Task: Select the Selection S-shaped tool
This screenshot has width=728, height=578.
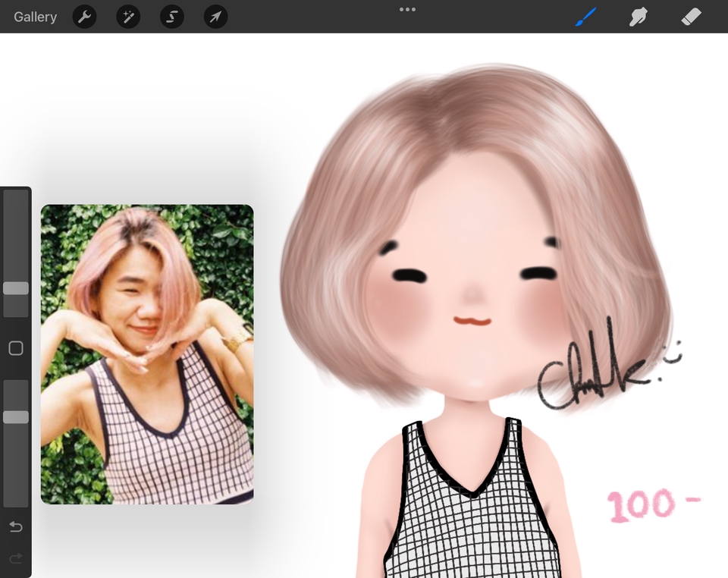Action: [x=172, y=17]
